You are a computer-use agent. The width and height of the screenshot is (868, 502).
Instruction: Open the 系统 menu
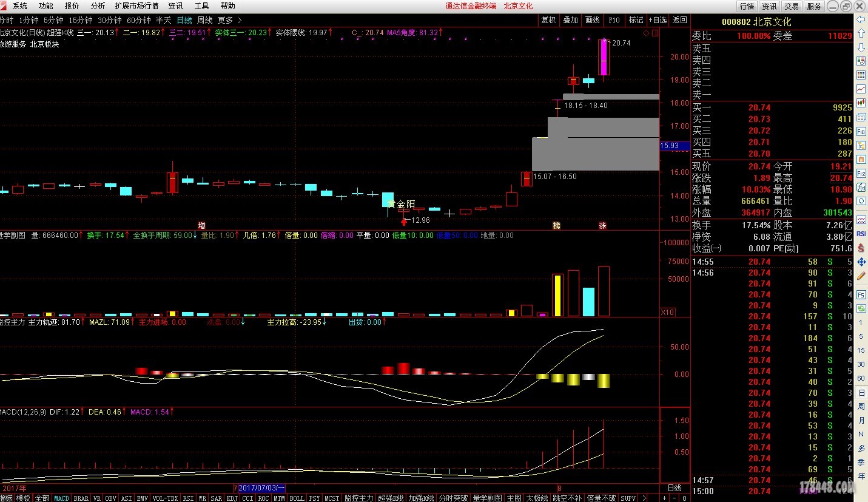20,6
